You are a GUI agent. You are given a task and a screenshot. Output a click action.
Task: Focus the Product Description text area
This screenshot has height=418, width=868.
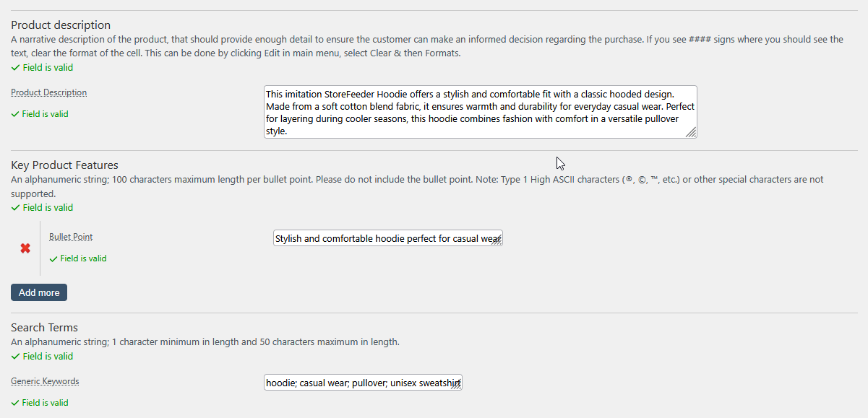[481, 112]
